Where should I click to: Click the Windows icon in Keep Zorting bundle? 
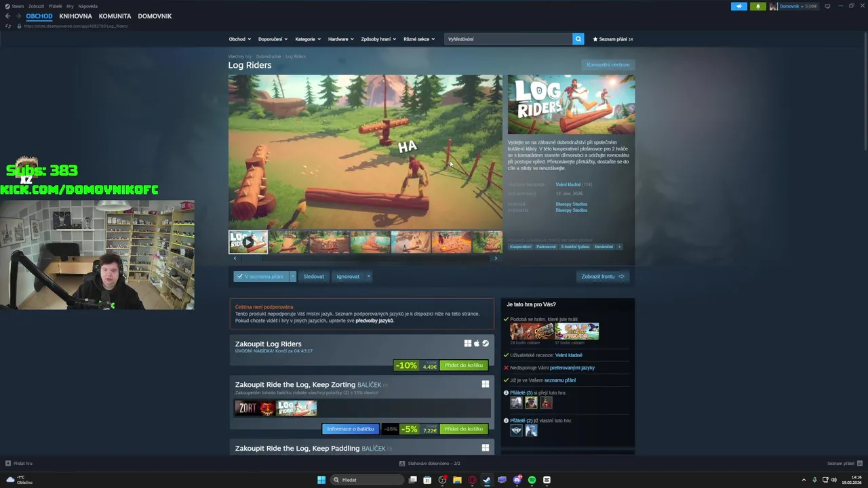click(485, 384)
